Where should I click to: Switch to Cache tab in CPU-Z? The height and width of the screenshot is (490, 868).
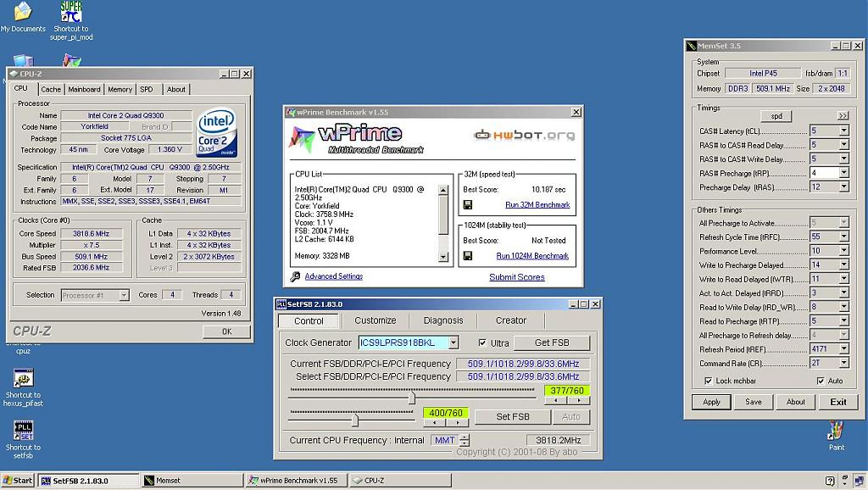(x=51, y=89)
